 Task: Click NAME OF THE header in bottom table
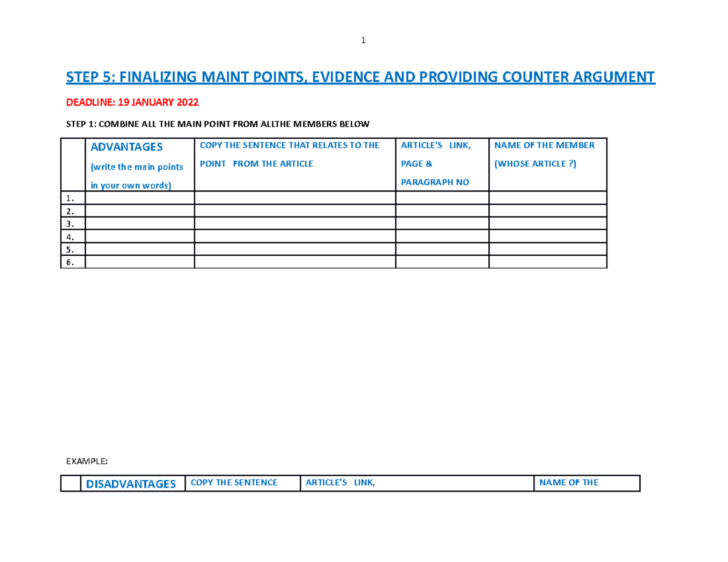click(x=568, y=483)
